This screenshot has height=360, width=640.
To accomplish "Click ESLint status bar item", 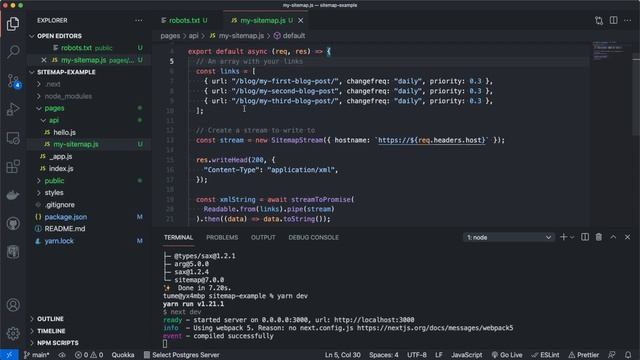I will coord(545,355).
